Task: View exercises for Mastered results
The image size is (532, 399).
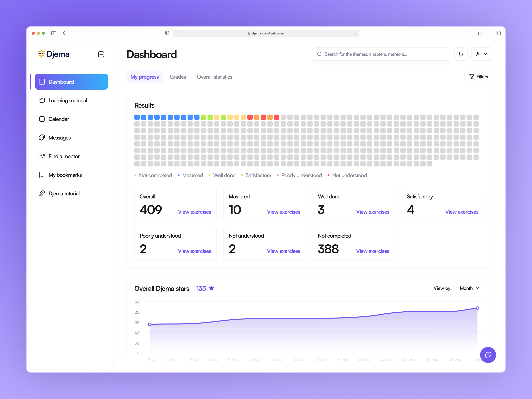Action: (284, 212)
